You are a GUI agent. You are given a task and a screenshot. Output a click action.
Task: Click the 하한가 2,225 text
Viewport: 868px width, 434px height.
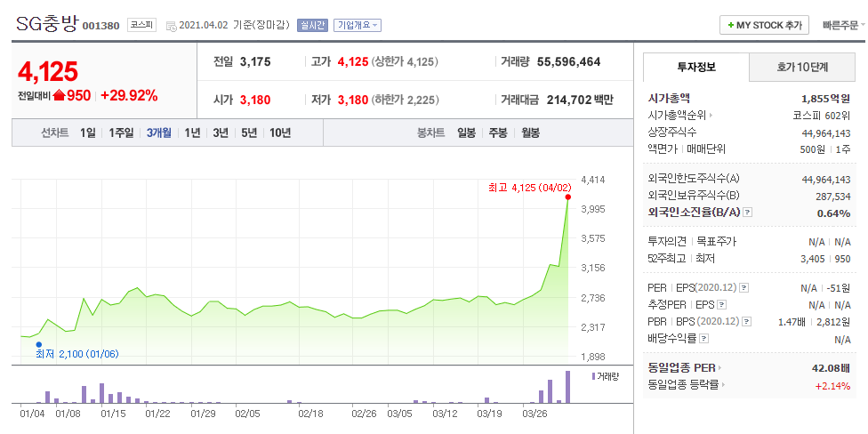(x=405, y=100)
